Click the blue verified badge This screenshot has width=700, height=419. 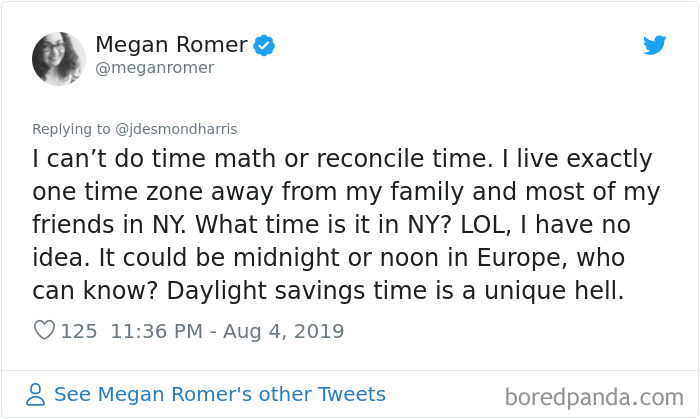click(265, 45)
